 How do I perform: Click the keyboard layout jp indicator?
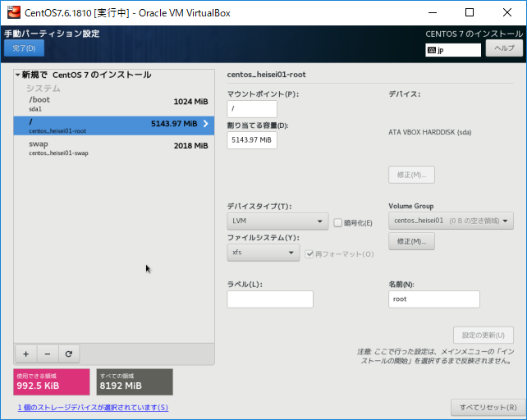point(453,50)
